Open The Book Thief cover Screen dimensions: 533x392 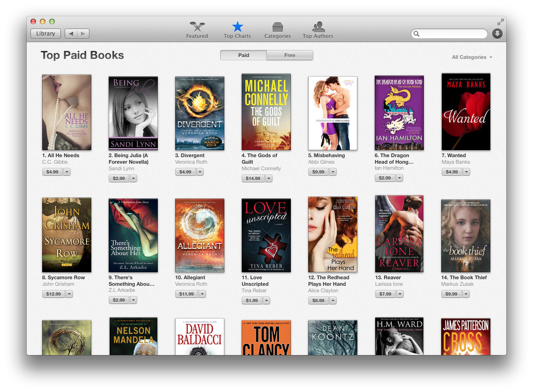pos(466,236)
